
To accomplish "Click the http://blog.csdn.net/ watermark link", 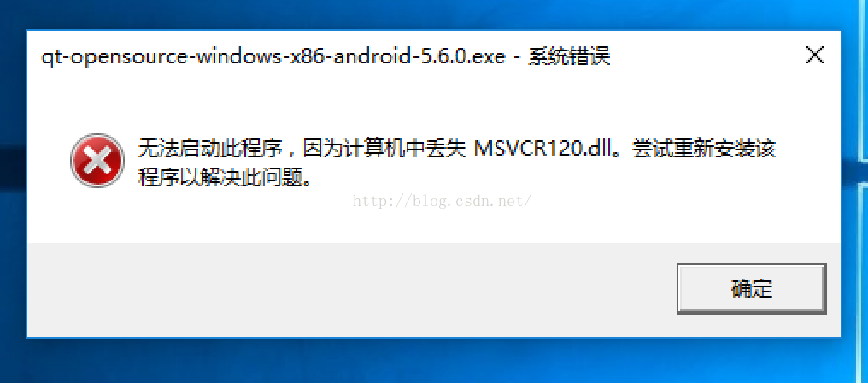I will (443, 201).
